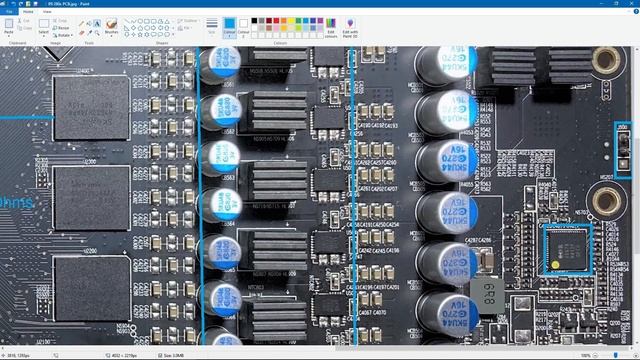Select the Fill with colour bucket tool
The width and height of the screenshot is (640, 360).
pyautogui.click(x=89, y=23)
